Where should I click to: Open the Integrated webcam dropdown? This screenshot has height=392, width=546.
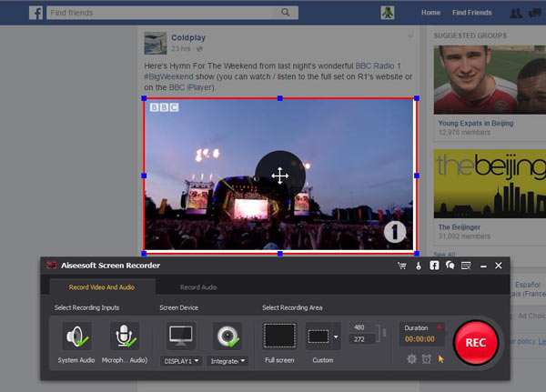coord(227,361)
